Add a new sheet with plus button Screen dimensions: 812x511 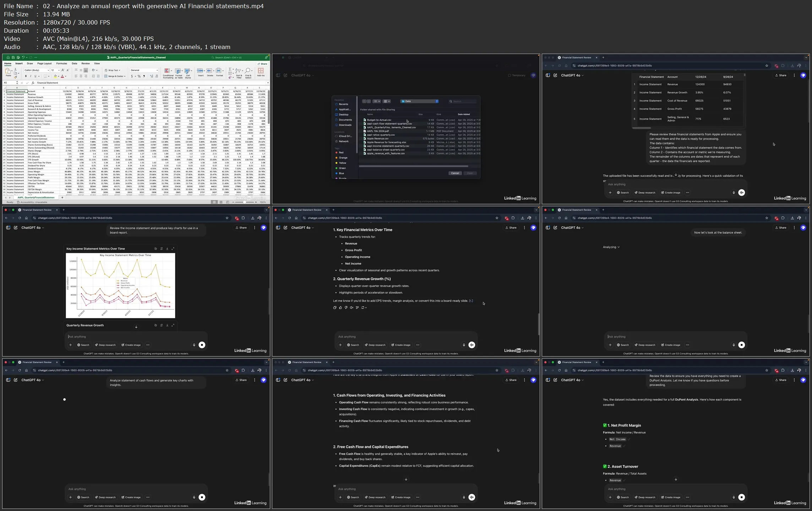(x=62, y=197)
